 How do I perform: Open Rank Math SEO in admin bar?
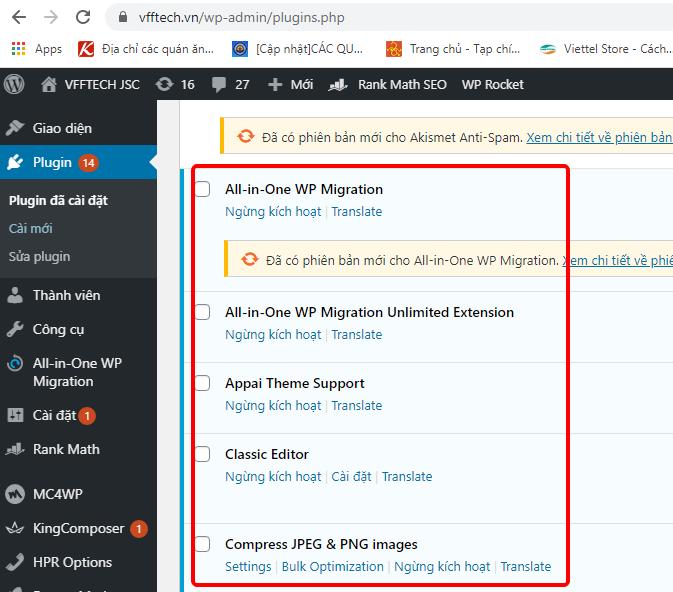tap(387, 85)
